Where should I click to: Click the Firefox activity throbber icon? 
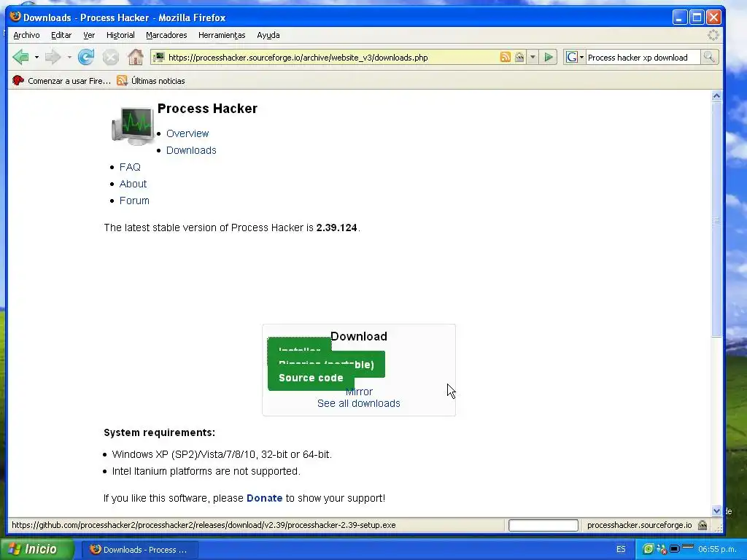coord(713,35)
